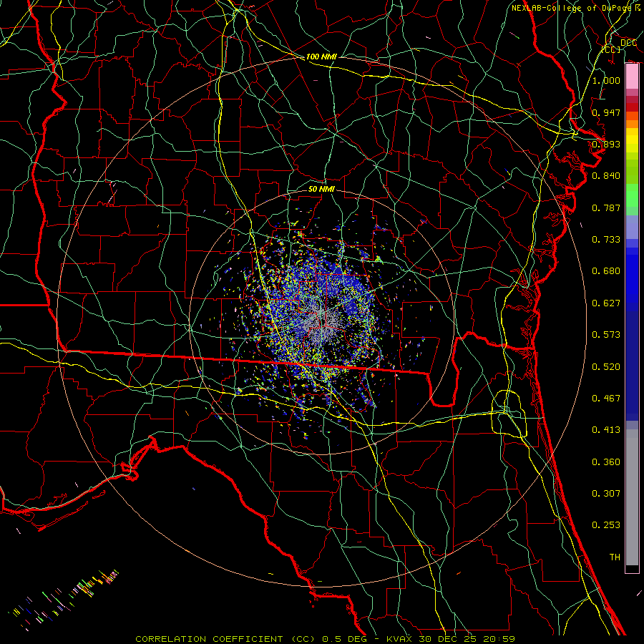The width and height of the screenshot is (644, 644).
Task: Select the 0.307 legend value
Action: pyautogui.click(x=606, y=494)
